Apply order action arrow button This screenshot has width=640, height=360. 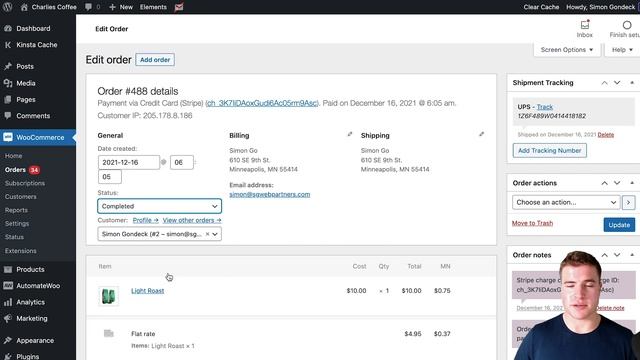(x=629, y=202)
